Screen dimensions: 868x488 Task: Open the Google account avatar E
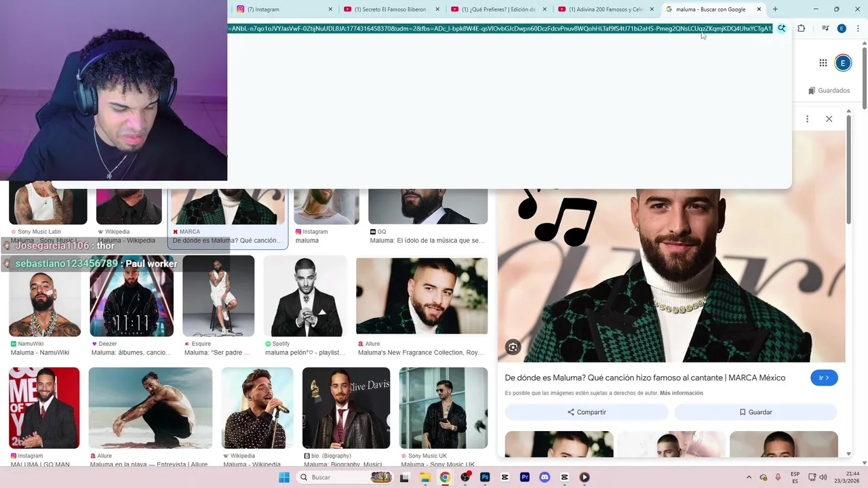[843, 63]
